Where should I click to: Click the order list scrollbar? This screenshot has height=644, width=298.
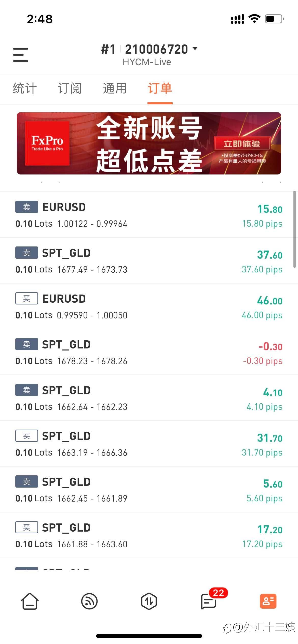click(294, 229)
